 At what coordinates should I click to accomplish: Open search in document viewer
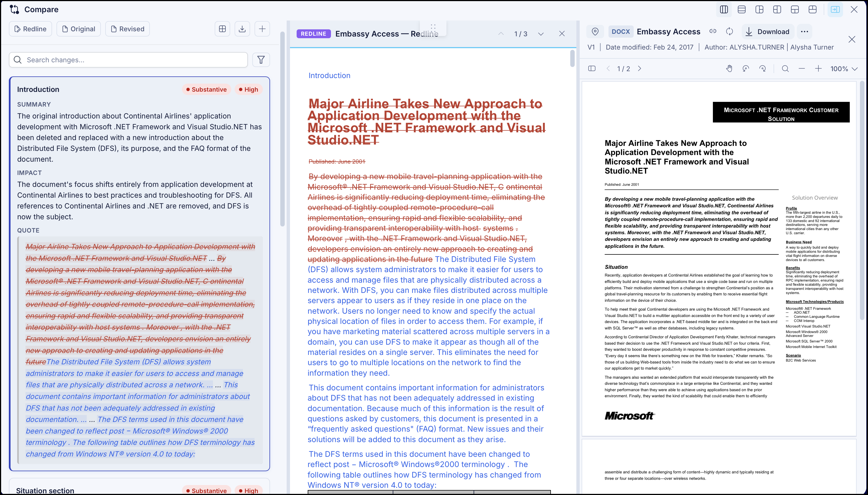(x=785, y=69)
